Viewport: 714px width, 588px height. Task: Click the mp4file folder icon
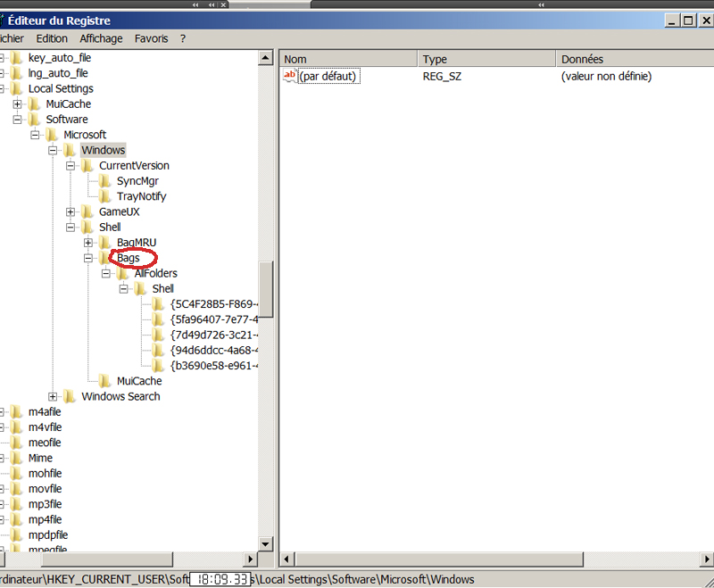[16, 519]
